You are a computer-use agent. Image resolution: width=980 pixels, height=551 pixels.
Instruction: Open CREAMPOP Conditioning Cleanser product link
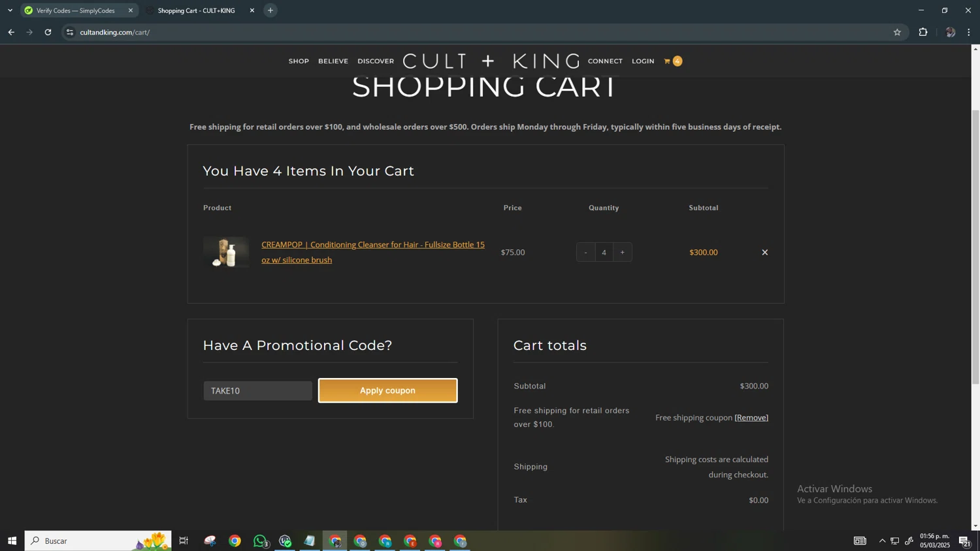[x=373, y=252]
